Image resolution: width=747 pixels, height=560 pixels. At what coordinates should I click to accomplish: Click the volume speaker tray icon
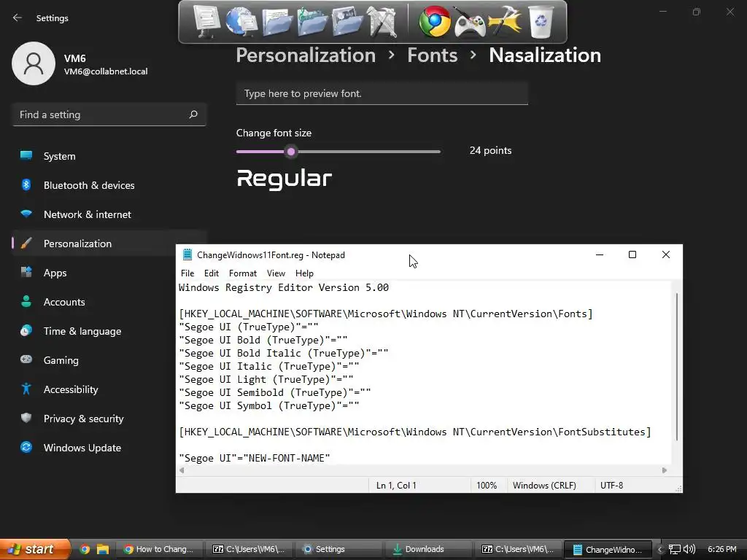pyautogui.click(x=689, y=550)
